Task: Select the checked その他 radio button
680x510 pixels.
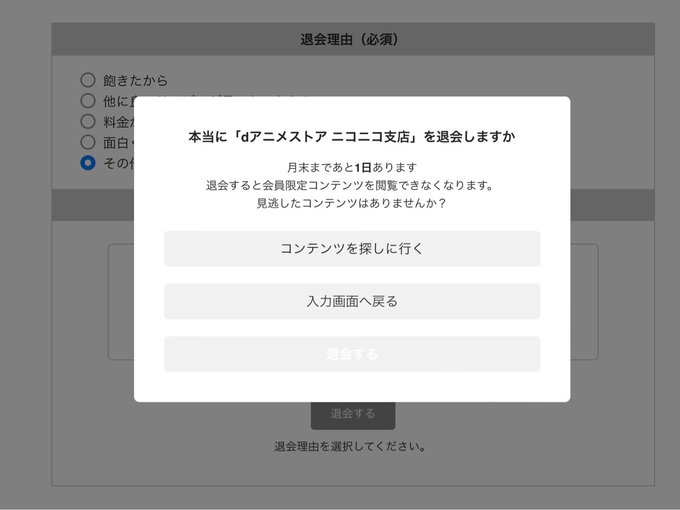Action: coord(88,163)
